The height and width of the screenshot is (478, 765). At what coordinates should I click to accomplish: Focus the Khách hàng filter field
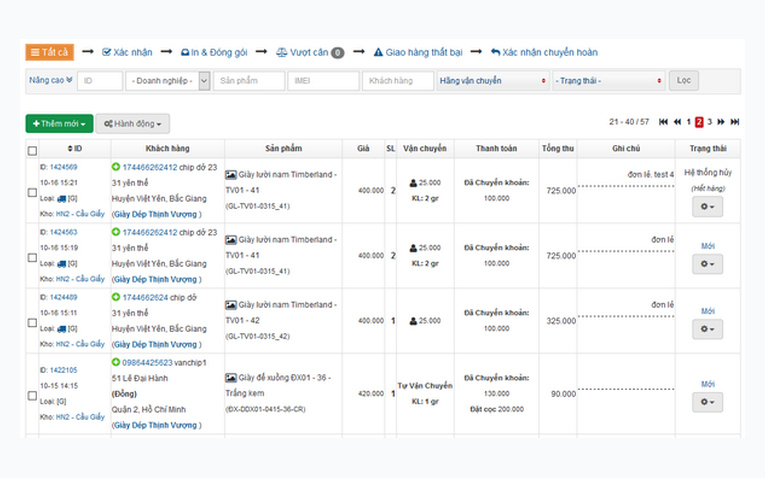(398, 80)
